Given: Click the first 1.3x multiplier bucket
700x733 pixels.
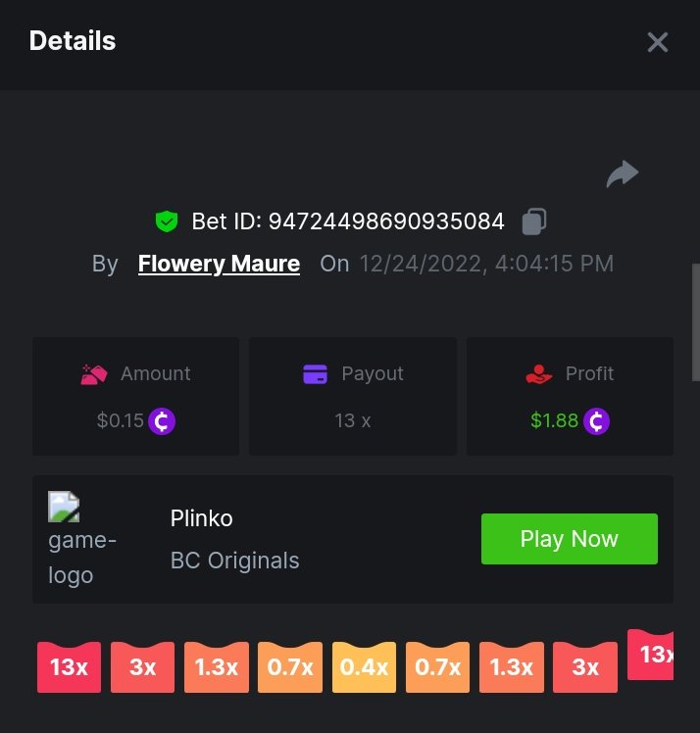Looking at the screenshot, I should tap(217, 667).
